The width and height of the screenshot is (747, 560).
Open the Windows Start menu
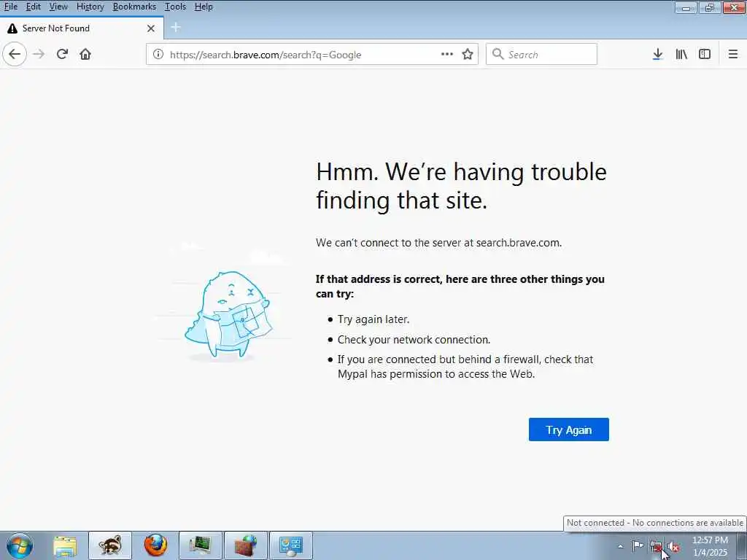(20, 545)
